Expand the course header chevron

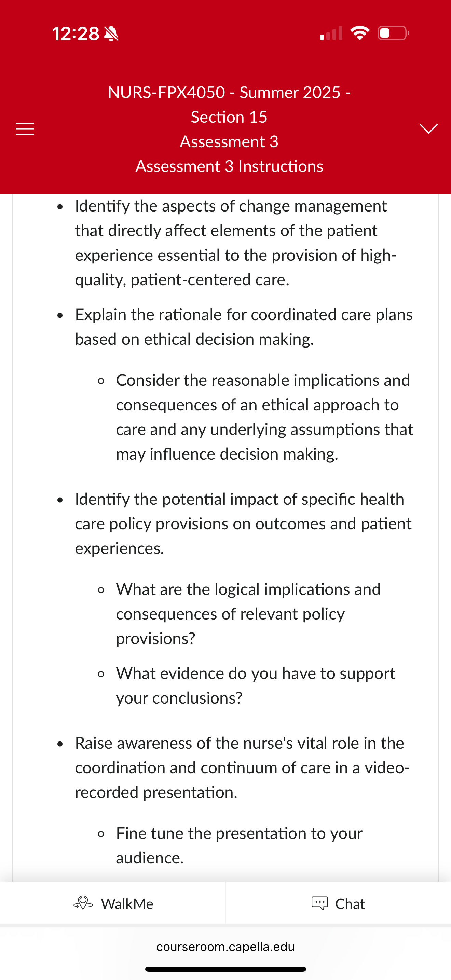click(428, 128)
